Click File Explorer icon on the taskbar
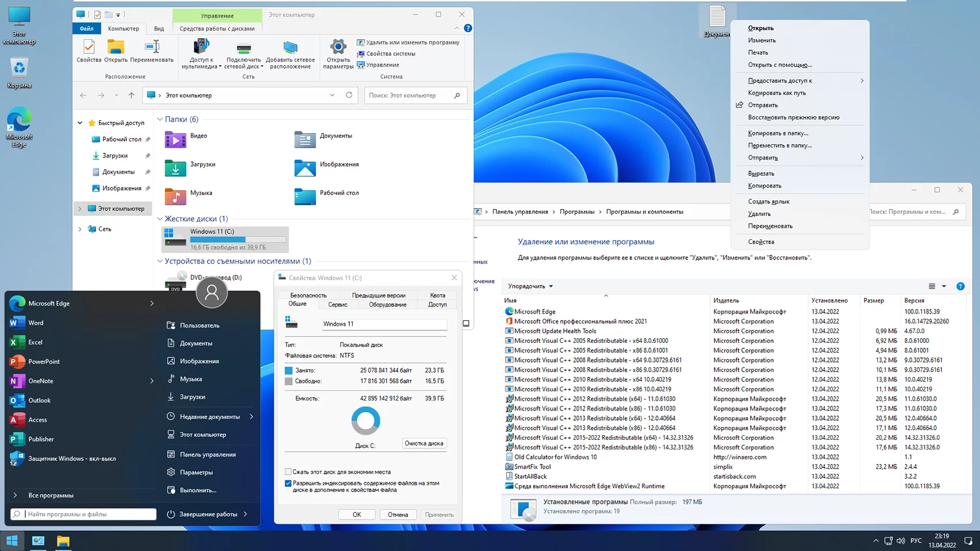Image resolution: width=980 pixels, height=551 pixels. 63,541
